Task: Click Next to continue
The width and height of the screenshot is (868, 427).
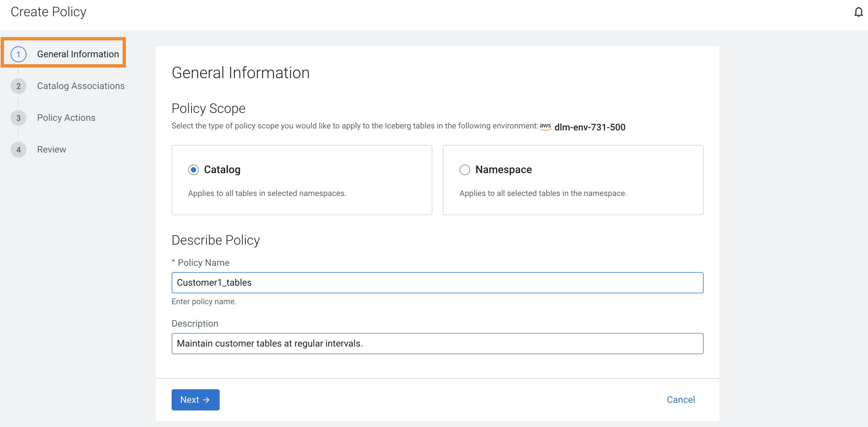Action: 195,400
